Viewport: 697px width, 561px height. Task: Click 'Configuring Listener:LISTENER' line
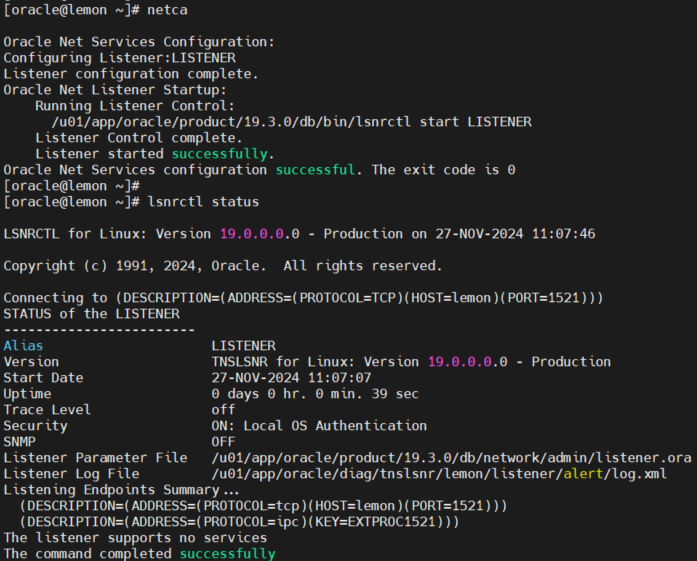[120, 58]
